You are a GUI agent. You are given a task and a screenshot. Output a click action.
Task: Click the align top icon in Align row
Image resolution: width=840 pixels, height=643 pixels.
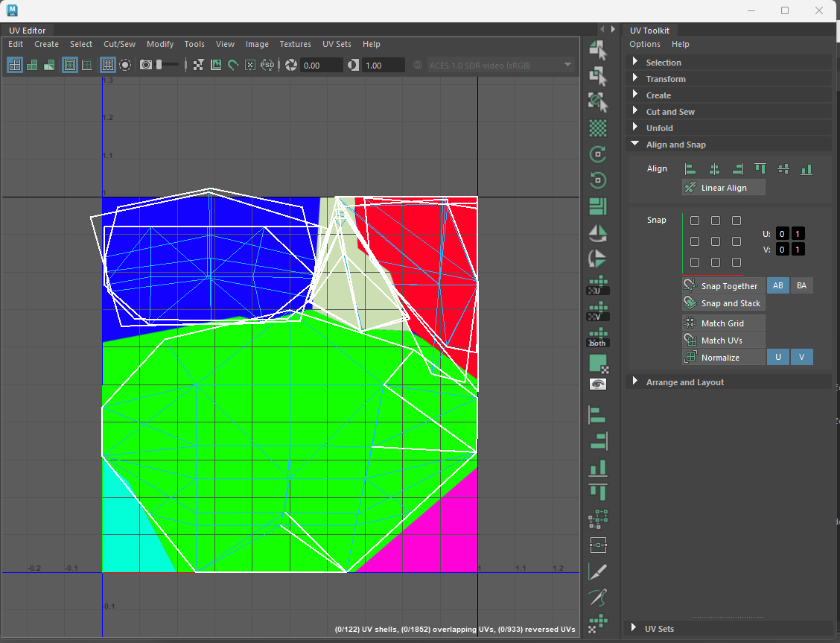760,169
